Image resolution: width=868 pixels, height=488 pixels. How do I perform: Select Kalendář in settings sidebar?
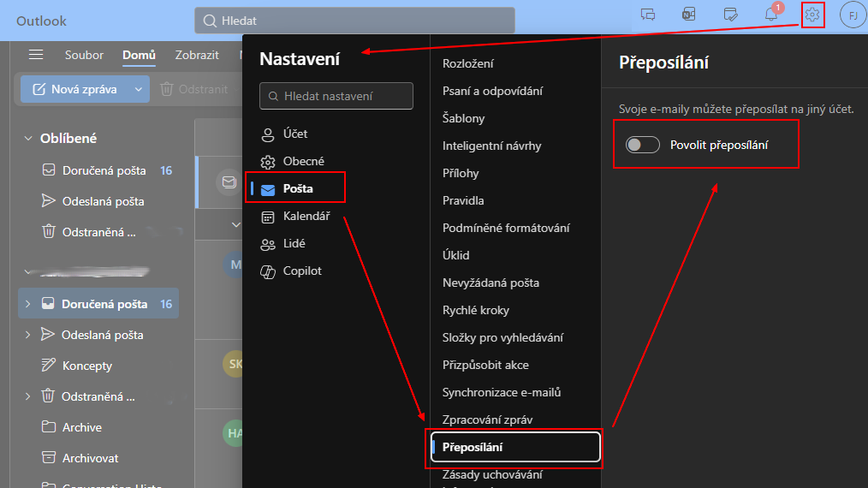pyautogui.click(x=306, y=216)
